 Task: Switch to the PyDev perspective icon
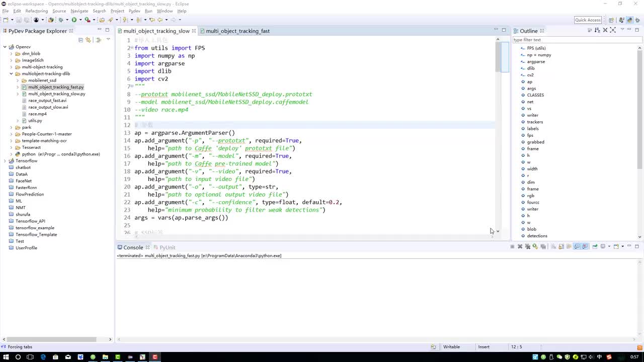630,20
